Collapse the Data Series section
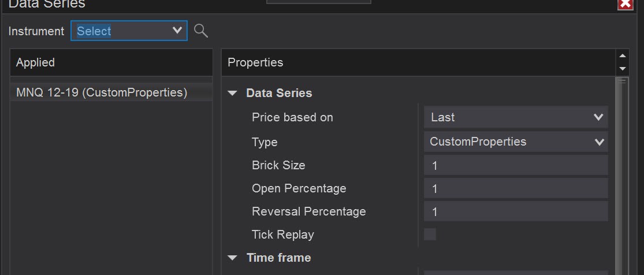Viewport: 644px width, 275px height. [233, 93]
